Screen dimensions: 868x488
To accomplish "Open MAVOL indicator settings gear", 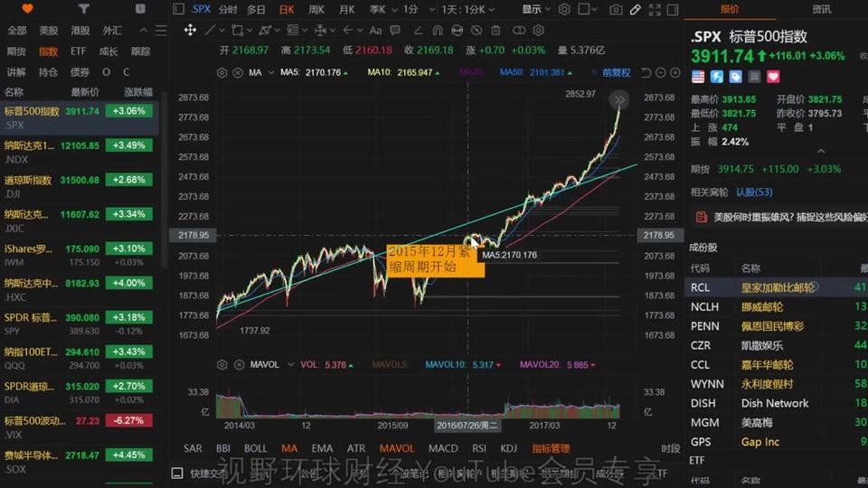I will coord(222,364).
